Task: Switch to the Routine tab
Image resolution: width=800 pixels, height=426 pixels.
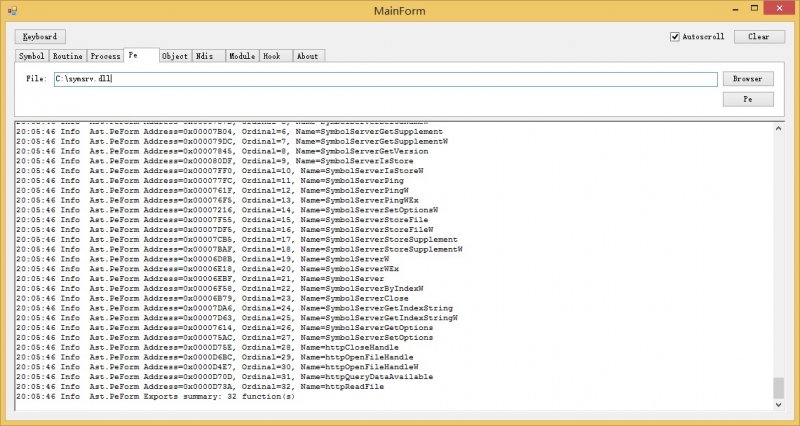Action: point(68,56)
